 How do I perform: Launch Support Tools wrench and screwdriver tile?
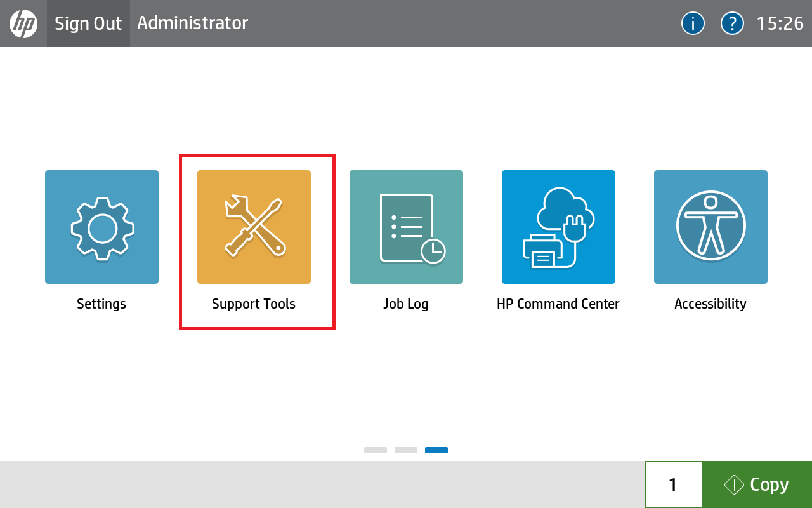254,227
